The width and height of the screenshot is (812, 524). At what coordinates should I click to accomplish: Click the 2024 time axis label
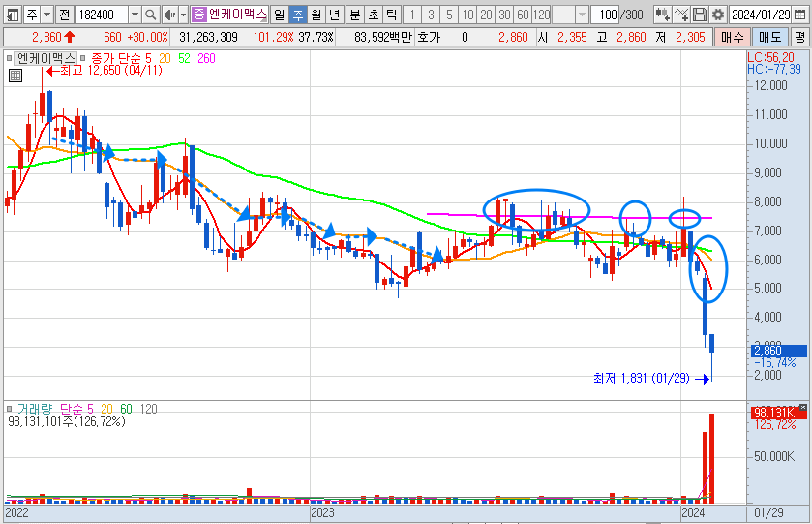click(x=693, y=513)
